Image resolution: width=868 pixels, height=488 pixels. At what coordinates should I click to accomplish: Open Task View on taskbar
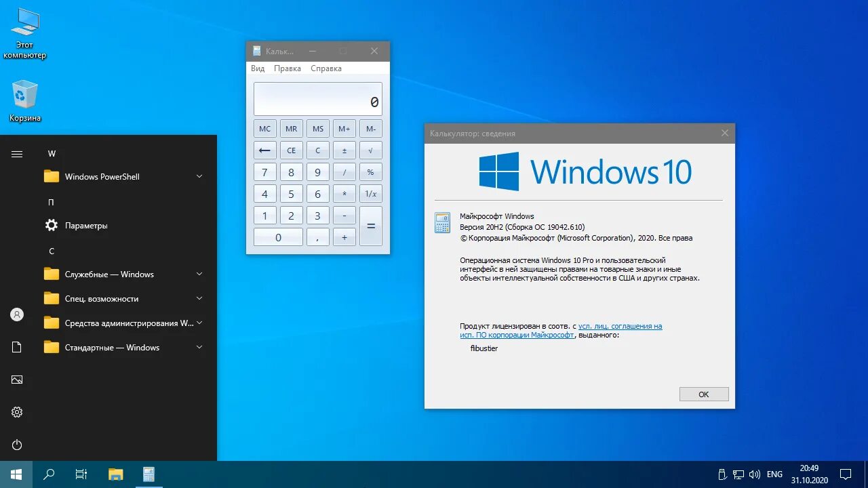tap(81, 474)
